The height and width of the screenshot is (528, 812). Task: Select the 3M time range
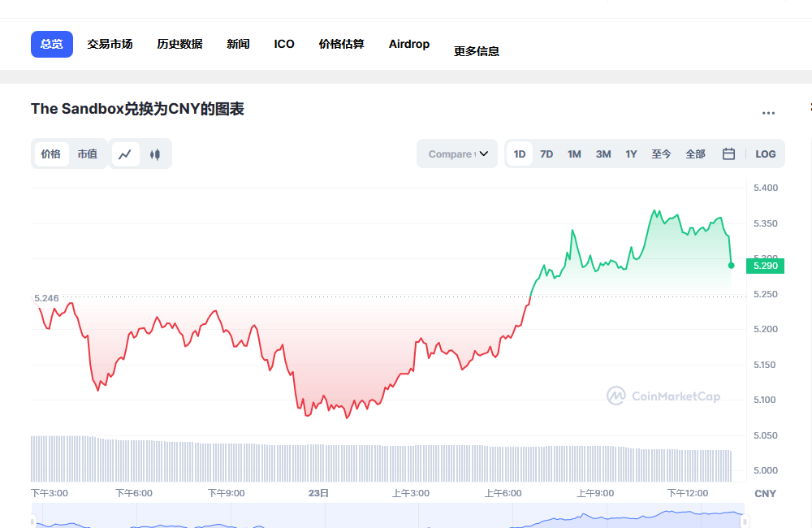603,154
